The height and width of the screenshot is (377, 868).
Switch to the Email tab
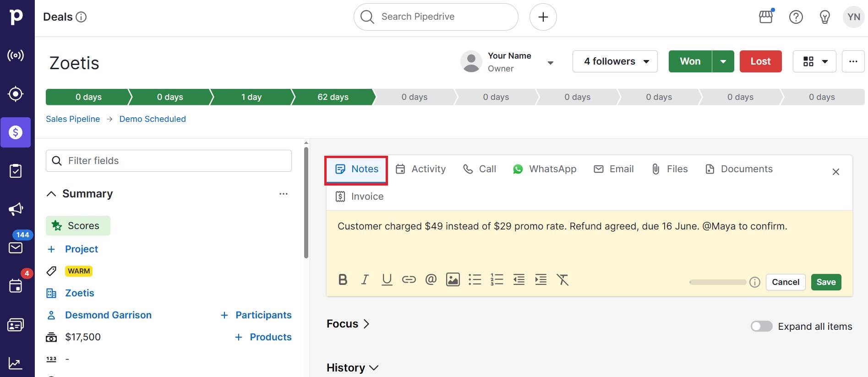[614, 169]
